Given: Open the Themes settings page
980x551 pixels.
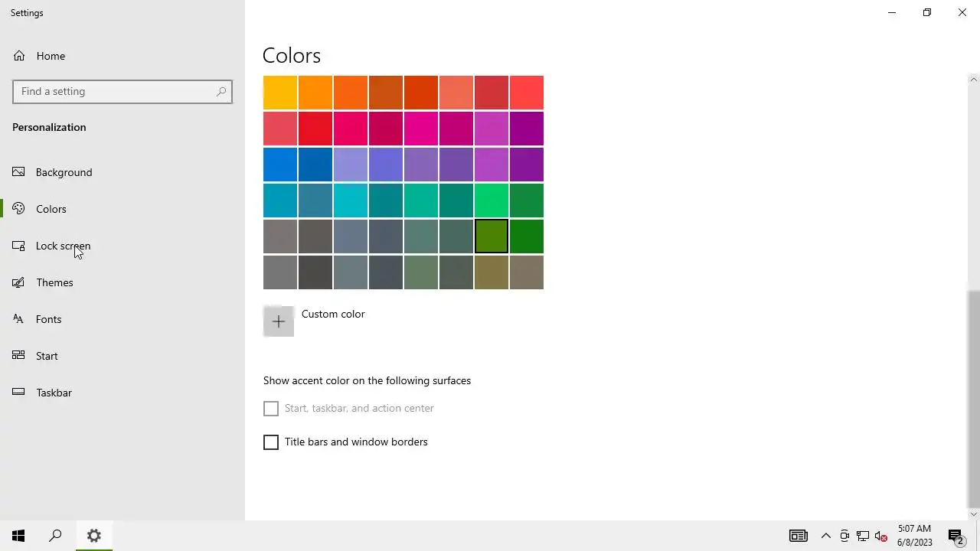Looking at the screenshot, I should [54, 282].
